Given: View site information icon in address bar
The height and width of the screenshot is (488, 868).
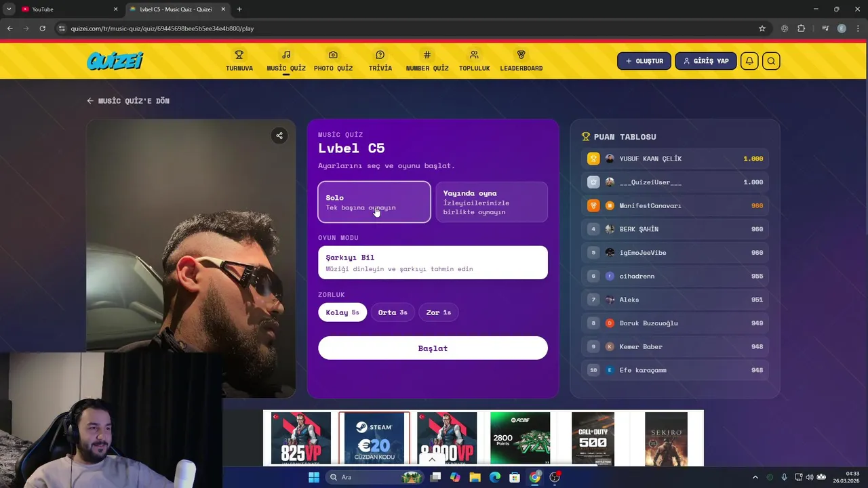Looking at the screenshot, I should (62, 28).
